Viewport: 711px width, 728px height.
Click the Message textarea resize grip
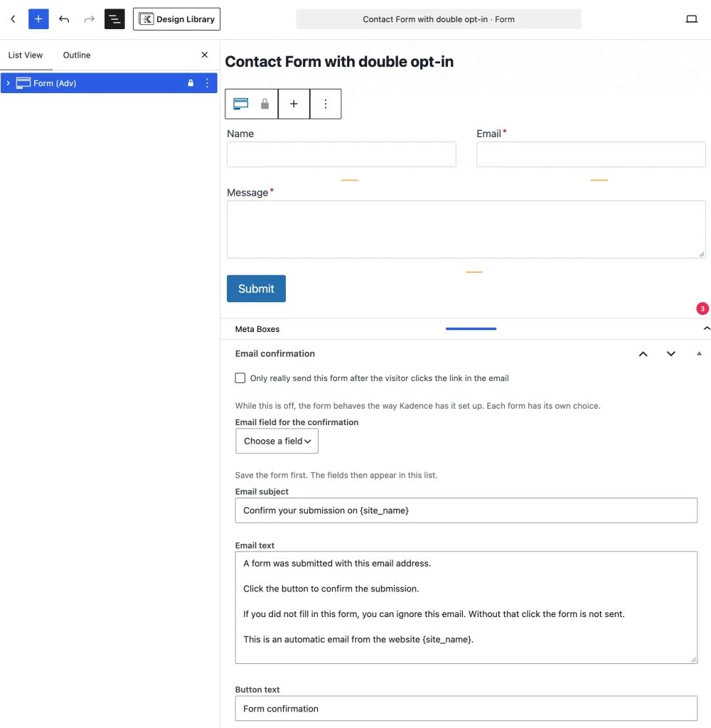(702, 254)
